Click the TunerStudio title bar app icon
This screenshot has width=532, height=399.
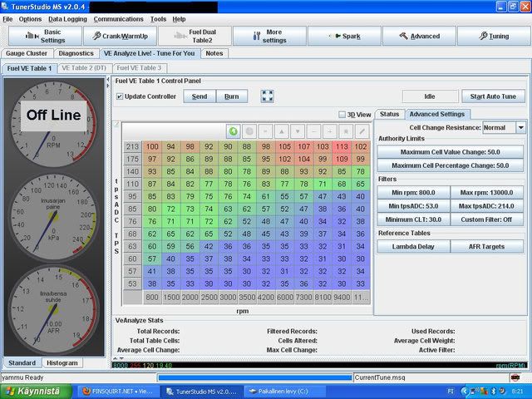click(5, 6)
